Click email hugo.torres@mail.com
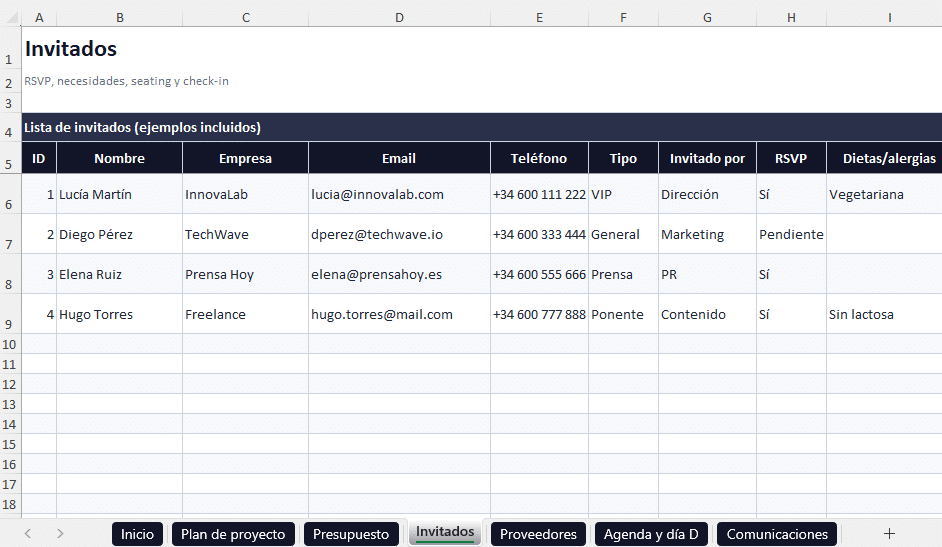This screenshot has height=547, width=942. [x=400, y=314]
